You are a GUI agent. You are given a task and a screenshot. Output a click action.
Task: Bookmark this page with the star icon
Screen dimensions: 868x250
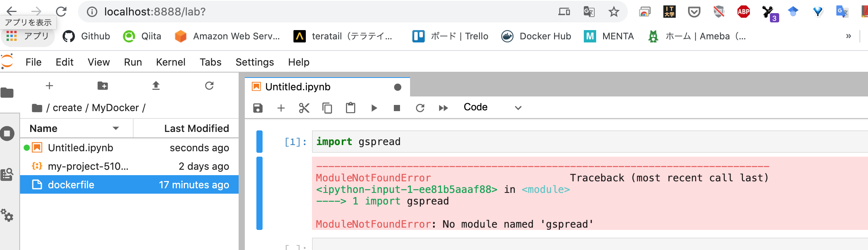point(614,12)
